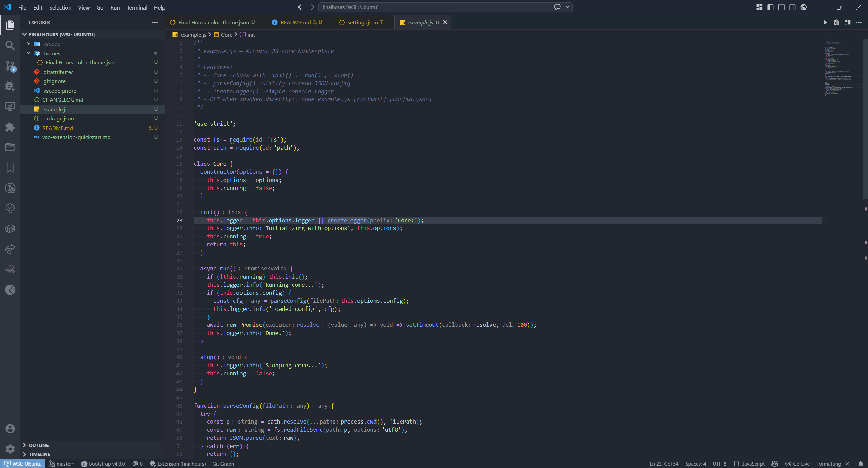The width and height of the screenshot is (868, 468).
Task: Open the Accounts icon in activity bar
Action: pos(10,429)
